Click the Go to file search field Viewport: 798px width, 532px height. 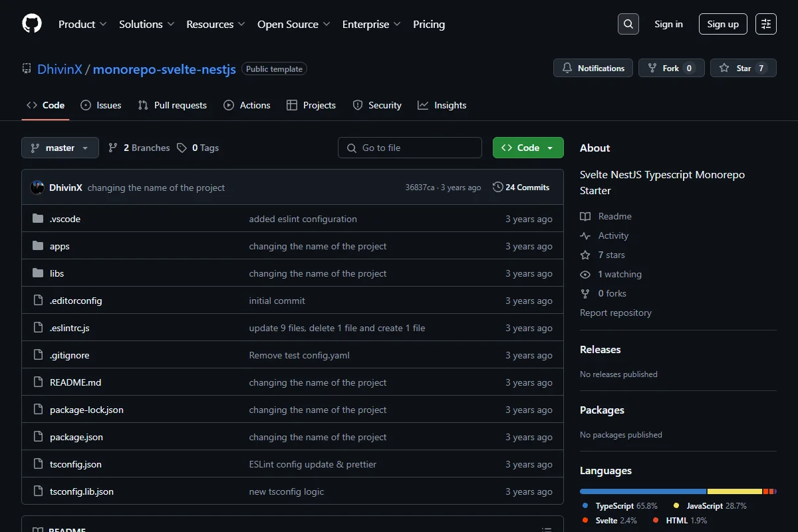tap(410, 148)
